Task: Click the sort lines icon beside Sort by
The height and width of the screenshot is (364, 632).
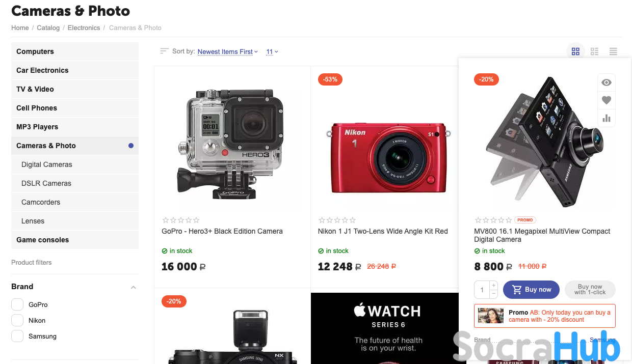Action: tap(164, 51)
